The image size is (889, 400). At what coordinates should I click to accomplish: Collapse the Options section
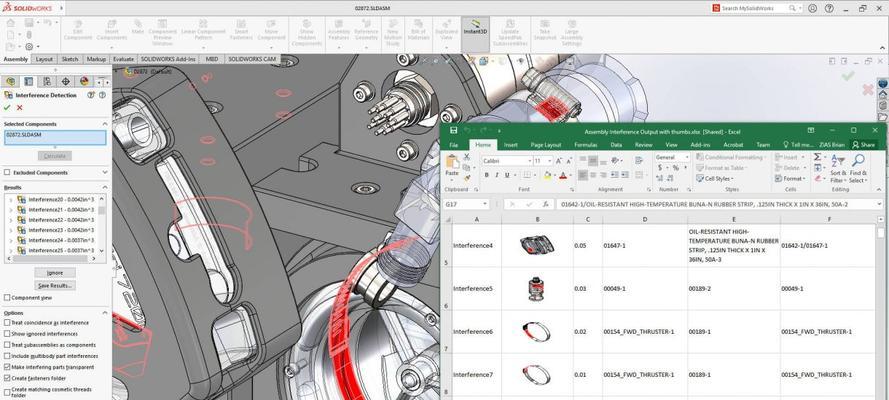click(105, 313)
